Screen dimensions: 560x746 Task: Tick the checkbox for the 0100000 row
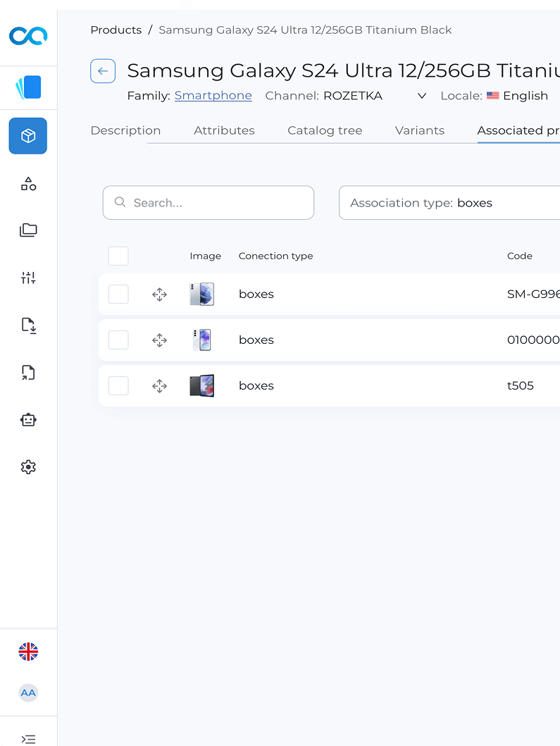[118, 340]
